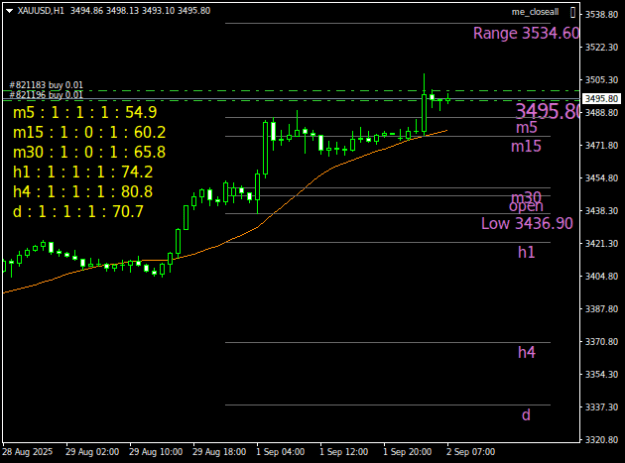The image size is (625, 463).
Task: Click the 3538.80 price axis label
Action: (x=601, y=15)
